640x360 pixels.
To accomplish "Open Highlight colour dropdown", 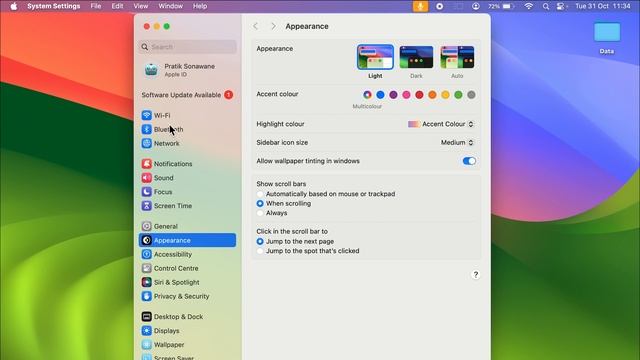I will point(441,124).
